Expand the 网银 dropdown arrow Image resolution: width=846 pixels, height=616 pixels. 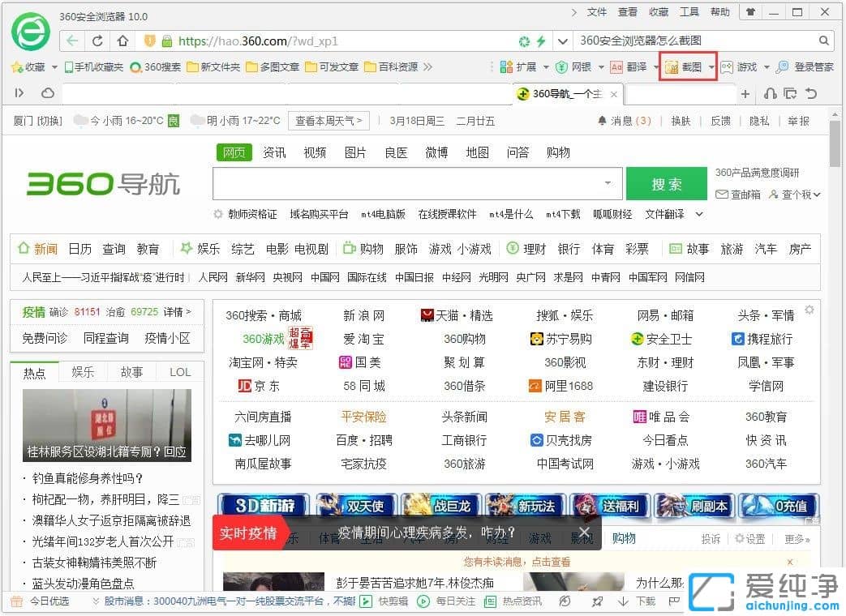(x=601, y=67)
